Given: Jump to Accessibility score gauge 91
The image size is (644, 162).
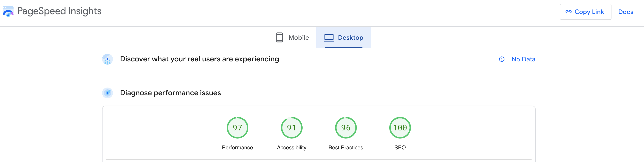Looking at the screenshot, I should click(292, 127).
